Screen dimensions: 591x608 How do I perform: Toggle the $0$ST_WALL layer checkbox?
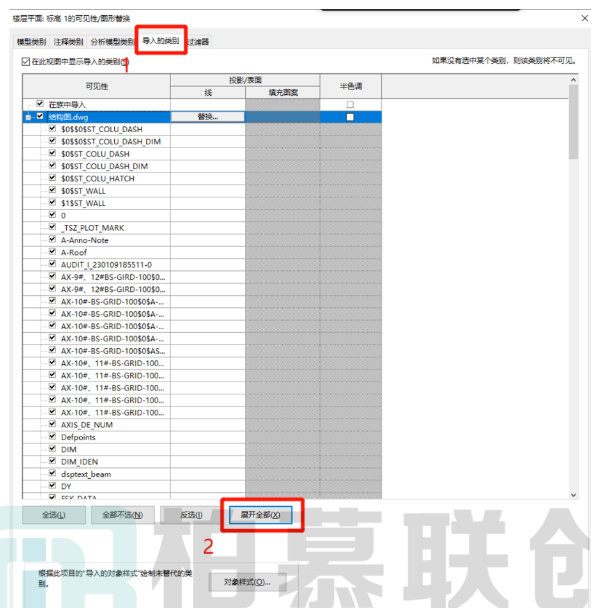click(x=52, y=190)
